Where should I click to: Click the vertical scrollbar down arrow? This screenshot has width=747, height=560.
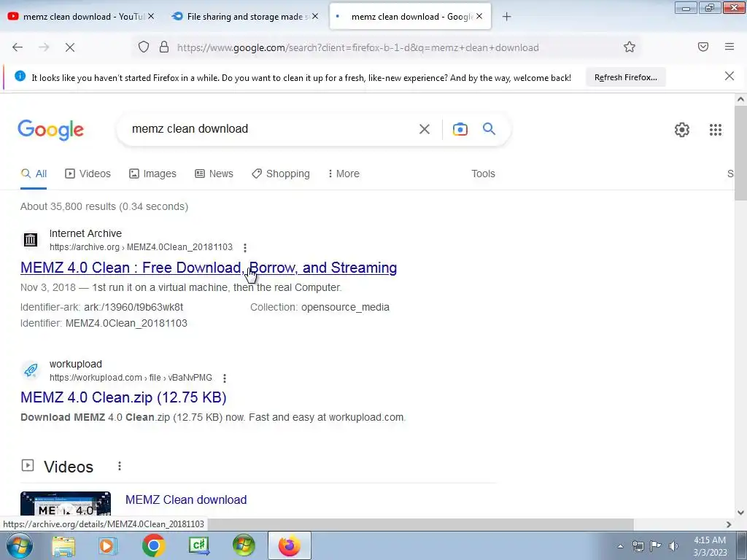coord(740,513)
